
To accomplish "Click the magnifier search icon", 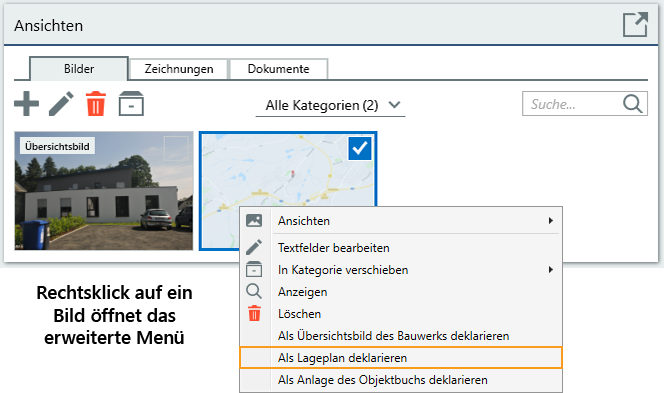I will 633,104.
